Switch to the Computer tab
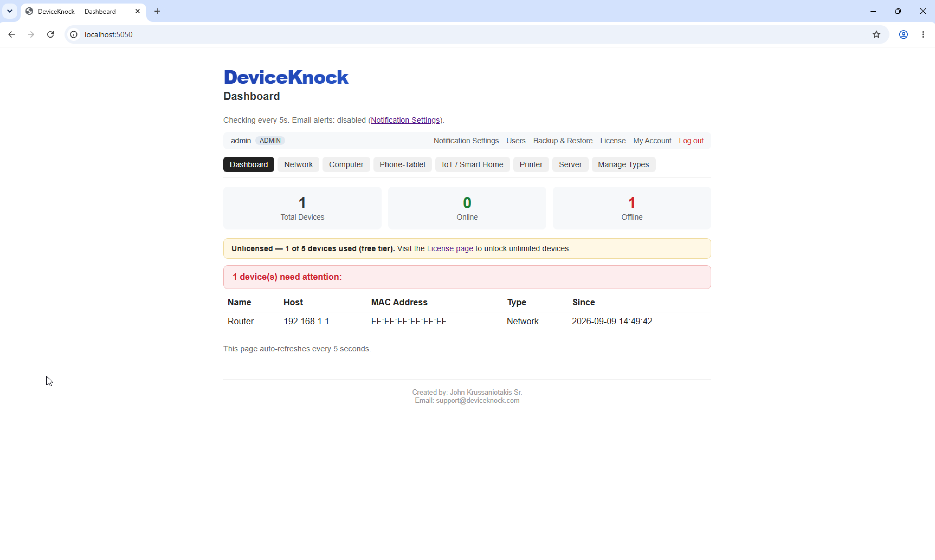 pyautogui.click(x=346, y=164)
